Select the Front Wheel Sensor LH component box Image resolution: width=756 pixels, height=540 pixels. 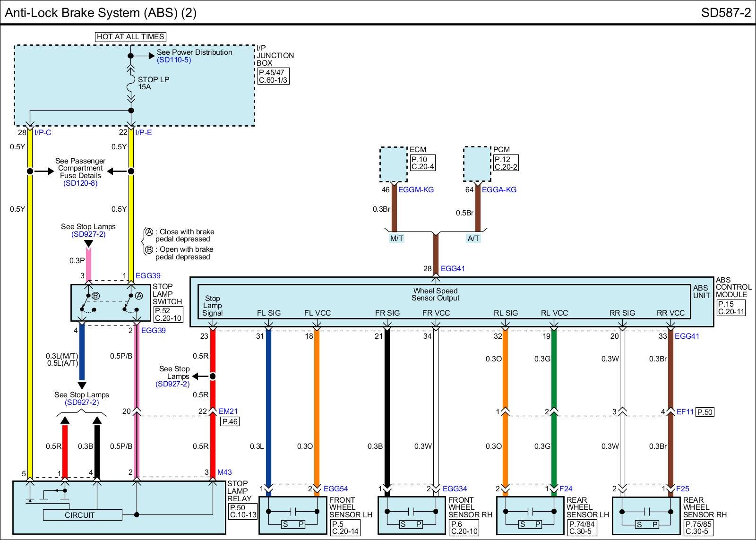click(x=293, y=515)
